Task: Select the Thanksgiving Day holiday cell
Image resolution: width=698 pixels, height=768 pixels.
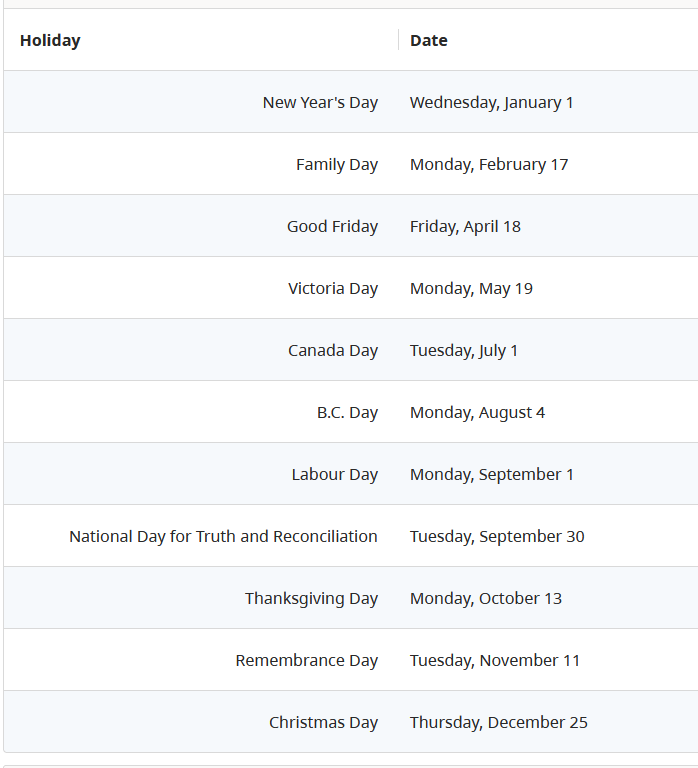Action: tap(312, 599)
